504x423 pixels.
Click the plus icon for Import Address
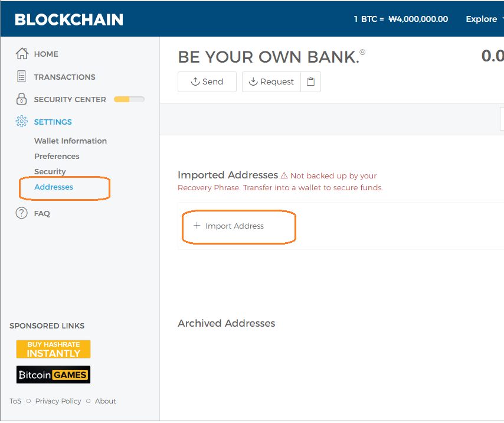[x=197, y=226]
